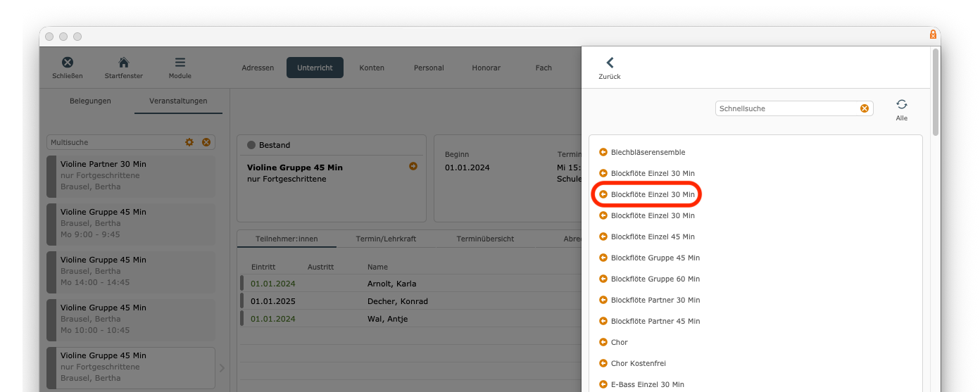Click the Alle refresh icon

pos(902,104)
